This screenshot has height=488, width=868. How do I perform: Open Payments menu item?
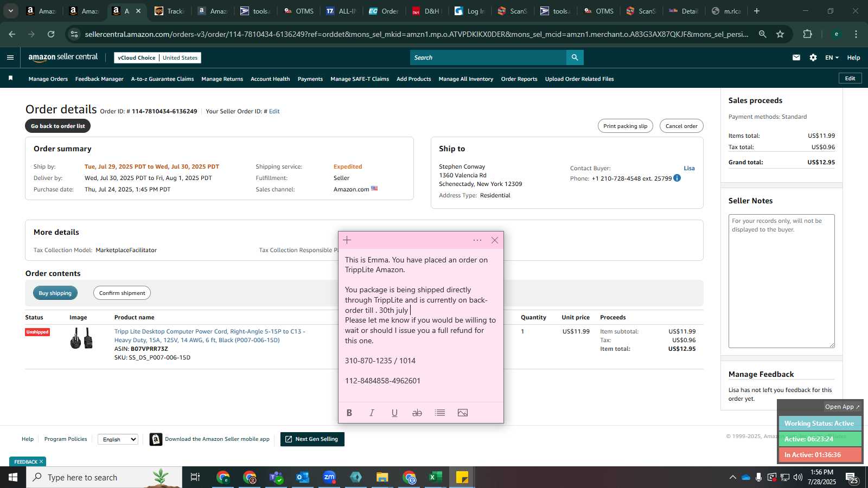310,79
